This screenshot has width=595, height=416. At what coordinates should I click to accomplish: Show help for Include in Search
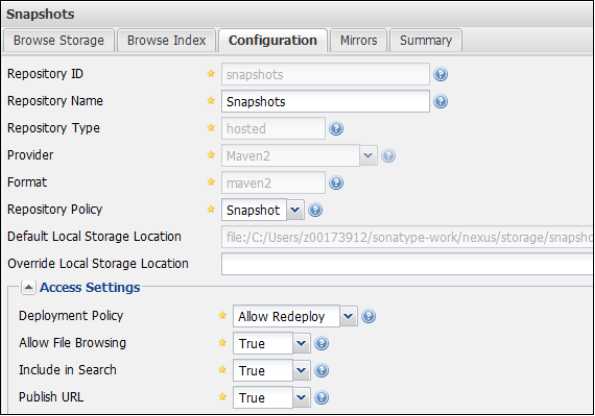tap(322, 370)
